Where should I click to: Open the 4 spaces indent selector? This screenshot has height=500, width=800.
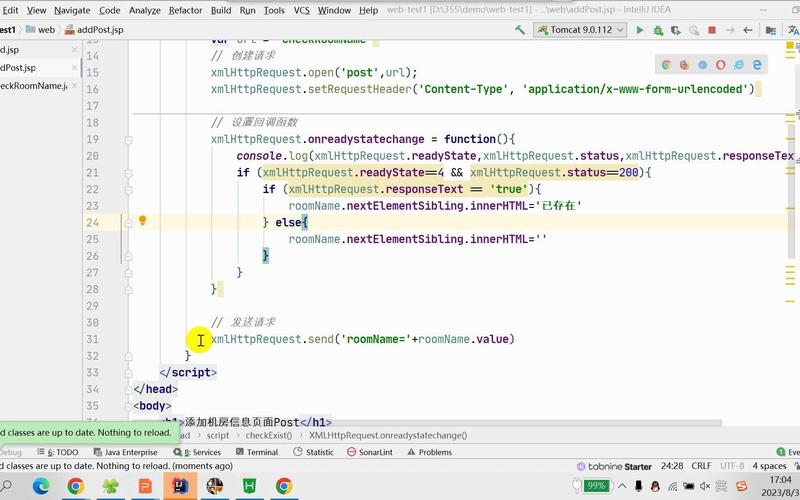point(769,466)
